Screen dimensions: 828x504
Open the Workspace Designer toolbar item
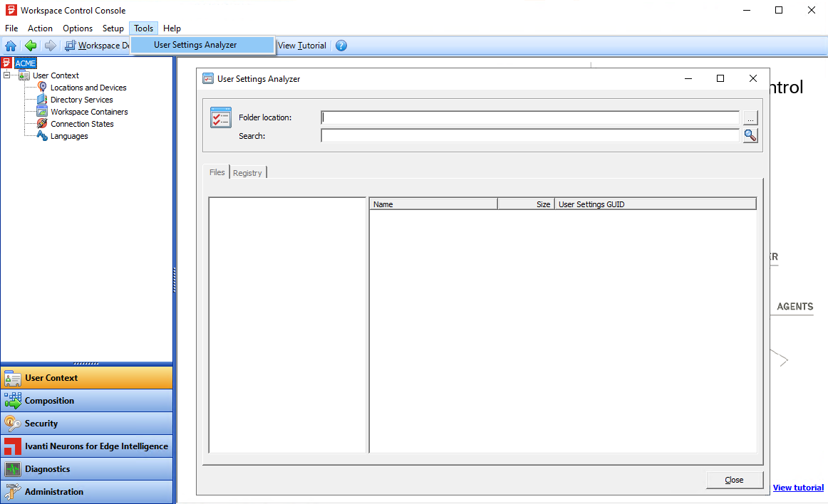pyautogui.click(x=97, y=46)
